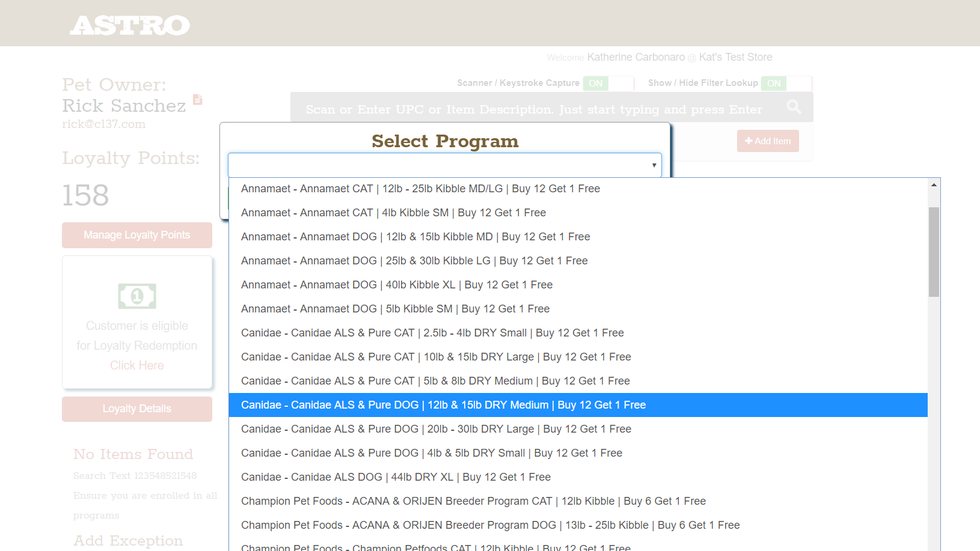The width and height of the screenshot is (980, 551).
Task: Pick Canidae DOG 4lb & 5lb DRY Small
Action: (578, 453)
